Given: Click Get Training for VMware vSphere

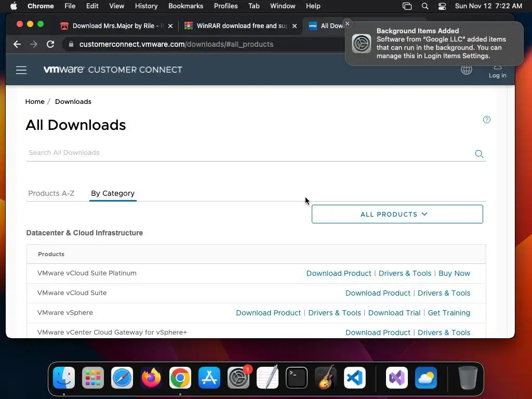Looking at the screenshot, I should (x=449, y=313).
